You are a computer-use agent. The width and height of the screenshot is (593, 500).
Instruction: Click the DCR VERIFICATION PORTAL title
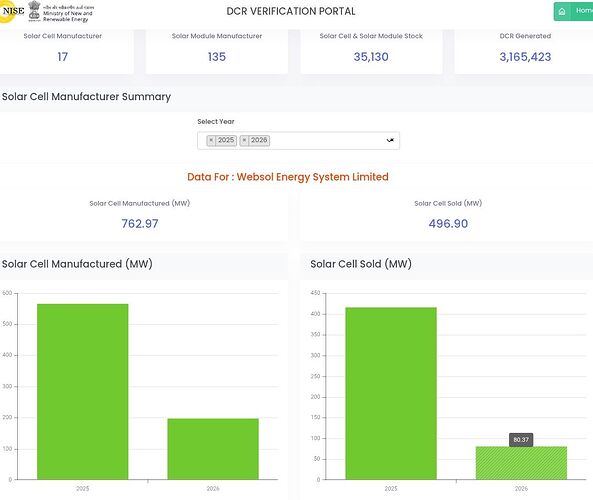[291, 11]
